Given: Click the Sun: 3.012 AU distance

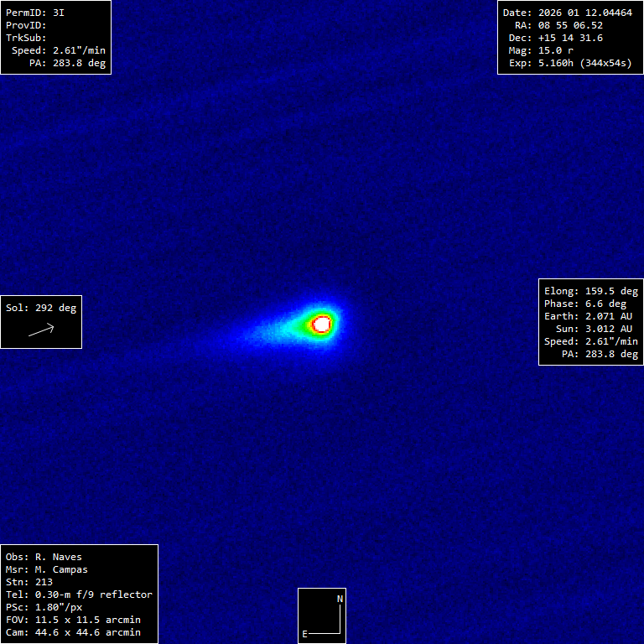Looking at the screenshot, I should click(594, 329).
